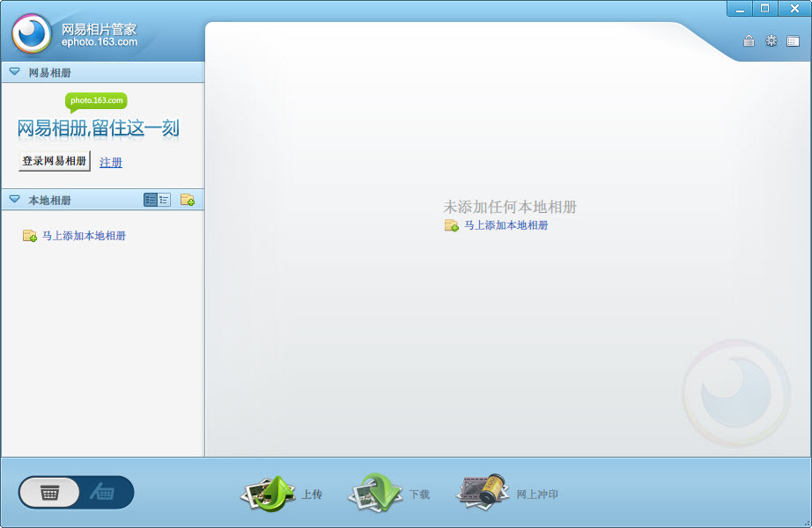Select the basket mode on bottom toggle
Screen dimensions: 812x528
tap(49, 492)
